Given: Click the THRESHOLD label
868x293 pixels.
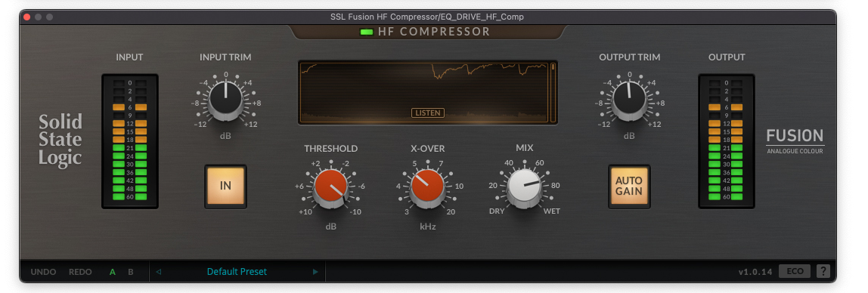Looking at the screenshot, I should click(330, 149).
